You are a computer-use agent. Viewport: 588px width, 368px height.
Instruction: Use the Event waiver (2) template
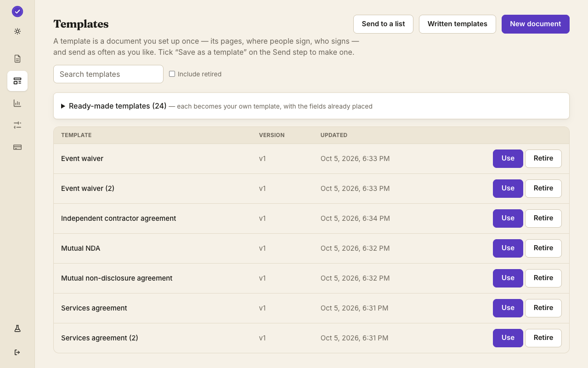508,189
